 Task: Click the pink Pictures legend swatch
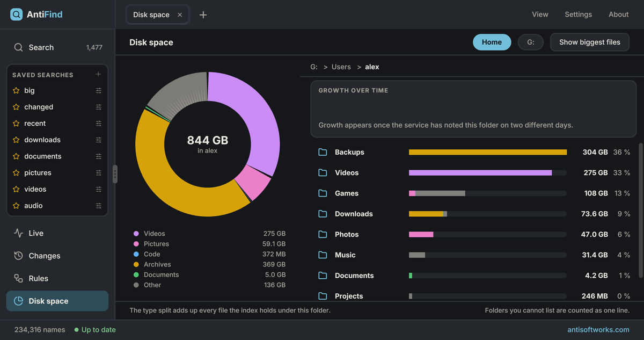(136, 244)
